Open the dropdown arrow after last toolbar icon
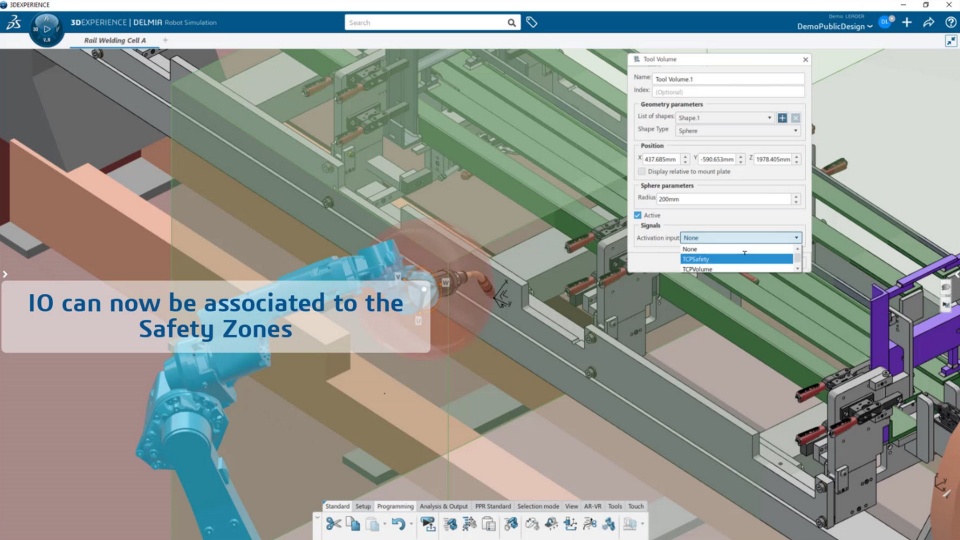Viewport: 960px width, 540px height. (x=642, y=524)
